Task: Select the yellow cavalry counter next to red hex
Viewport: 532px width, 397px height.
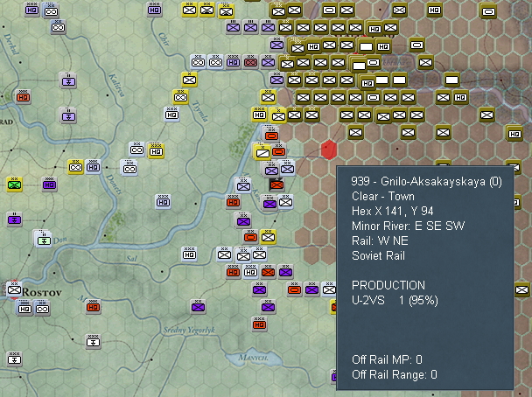Action: [x=262, y=152]
